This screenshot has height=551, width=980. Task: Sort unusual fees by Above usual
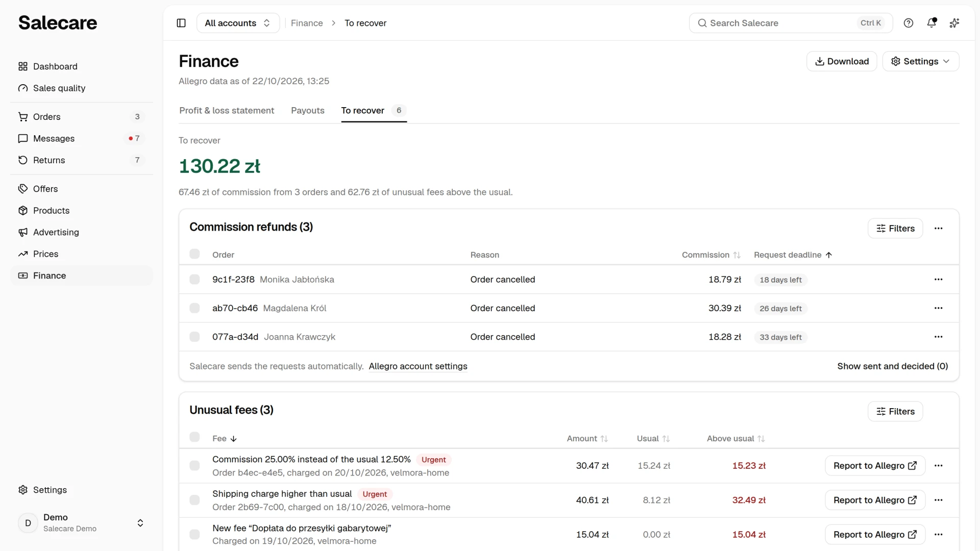click(761, 439)
